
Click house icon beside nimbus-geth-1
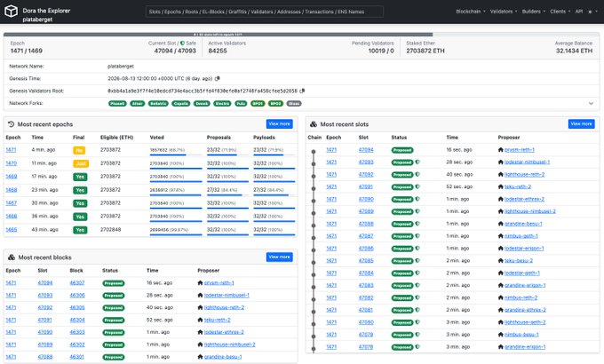[501, 236]
